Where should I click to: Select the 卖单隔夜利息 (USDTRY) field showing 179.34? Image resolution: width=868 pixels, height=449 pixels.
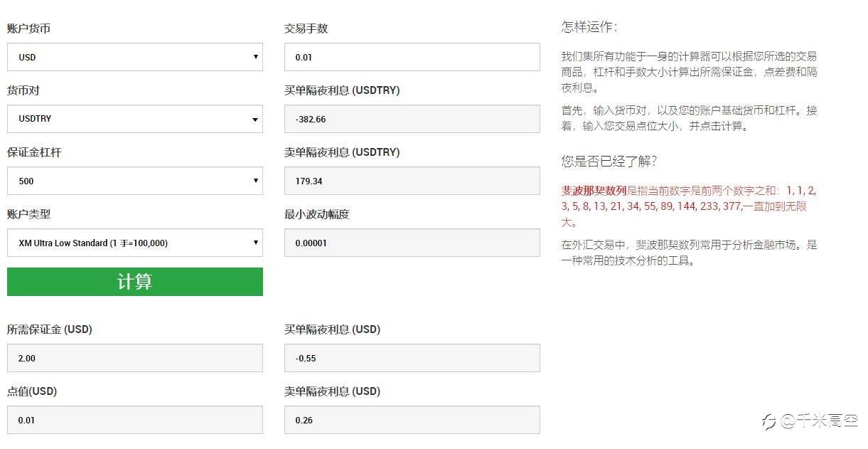tap(412, 181)
